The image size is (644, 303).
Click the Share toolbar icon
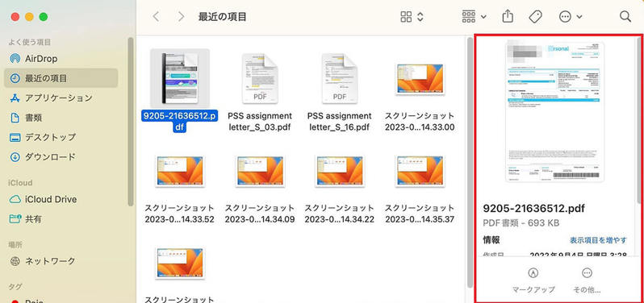pyautogui.click(x=508, y=16)
